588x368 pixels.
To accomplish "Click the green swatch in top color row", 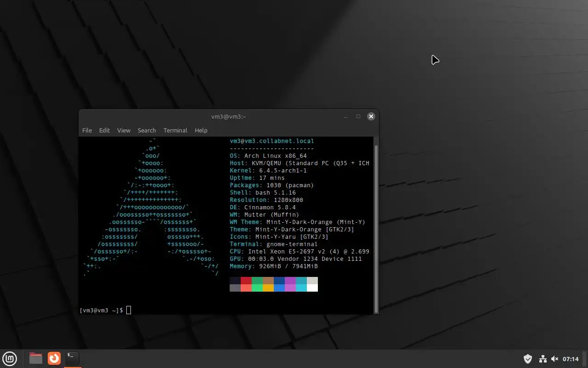I will 257,281.
